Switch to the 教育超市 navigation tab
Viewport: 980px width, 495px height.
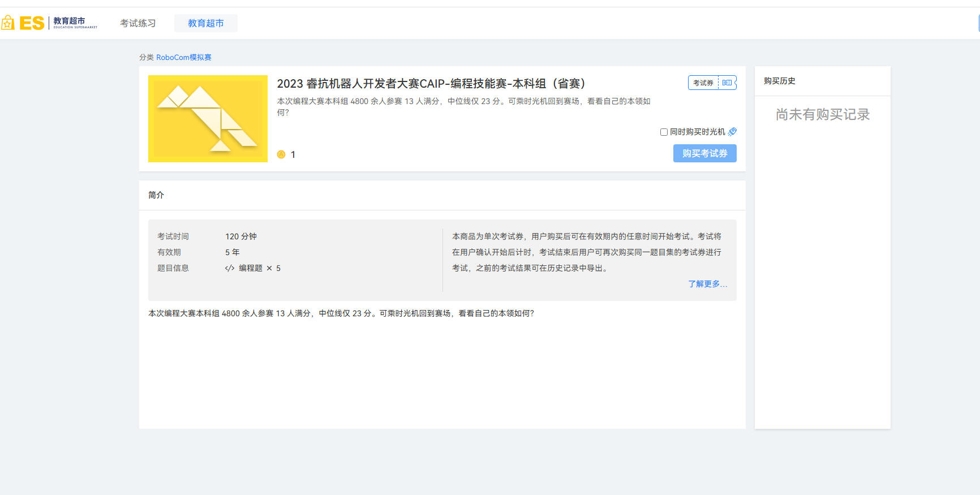pos(205,23)
